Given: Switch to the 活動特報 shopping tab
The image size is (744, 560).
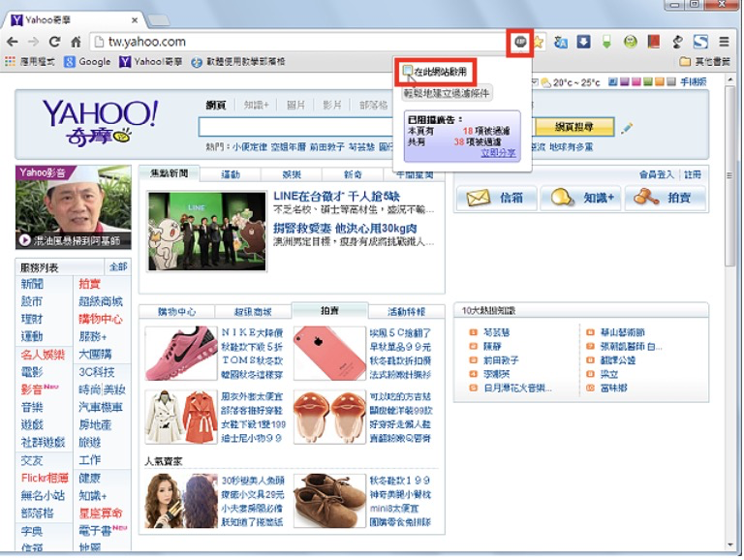Looking at the screenshot, I should click(x=406, y=312).
